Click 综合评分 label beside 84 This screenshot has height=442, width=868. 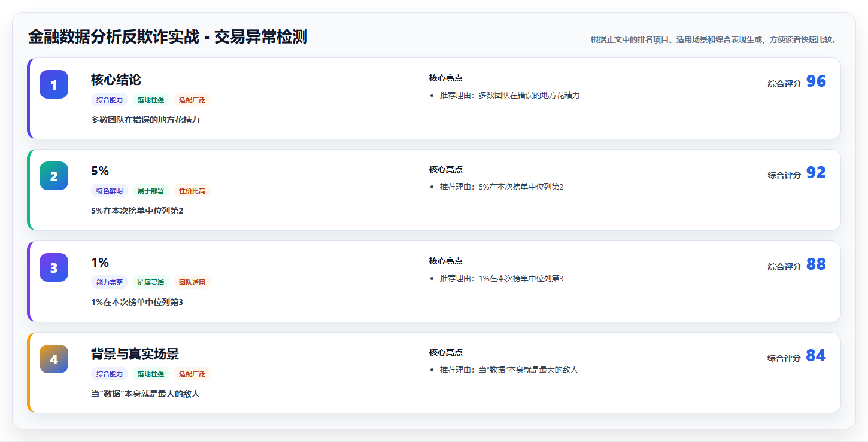pyautogui.click(x=784, y=358)
